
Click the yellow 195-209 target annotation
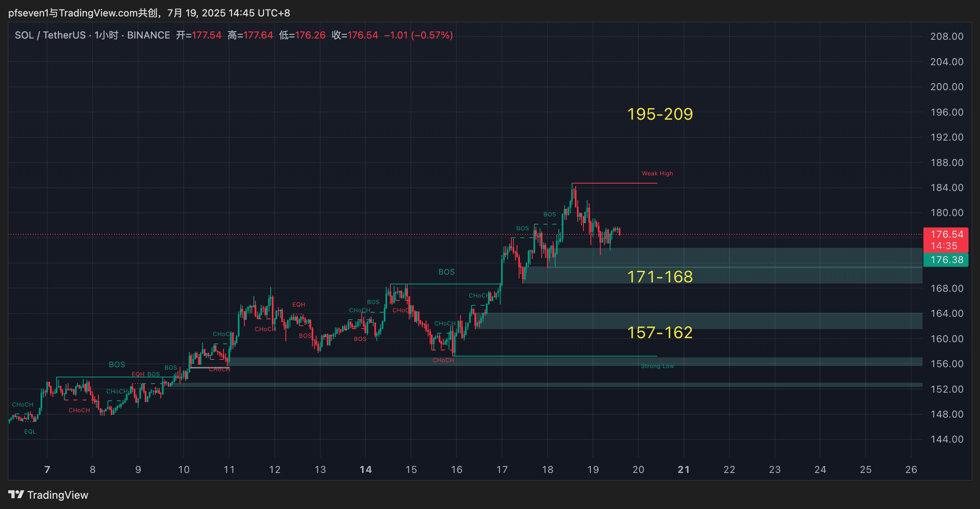coord(660,114)
